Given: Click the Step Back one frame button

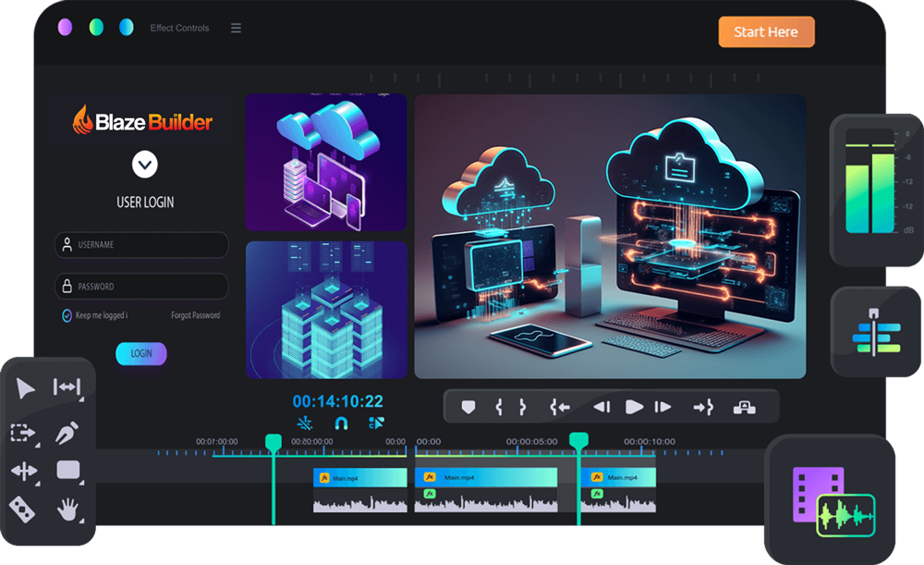Looking at the screenshot, I should pyautogui.click(x=602, y=407).
